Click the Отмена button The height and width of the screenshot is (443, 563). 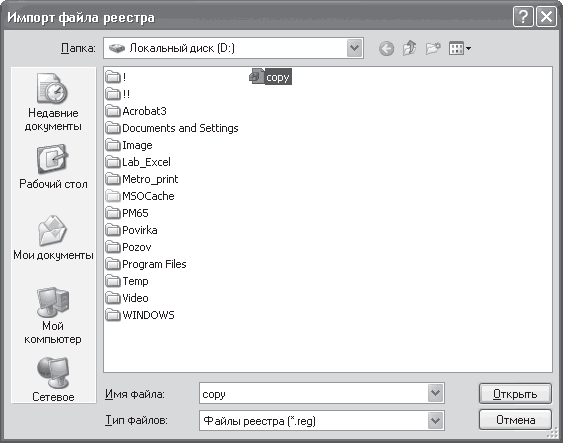515,420
